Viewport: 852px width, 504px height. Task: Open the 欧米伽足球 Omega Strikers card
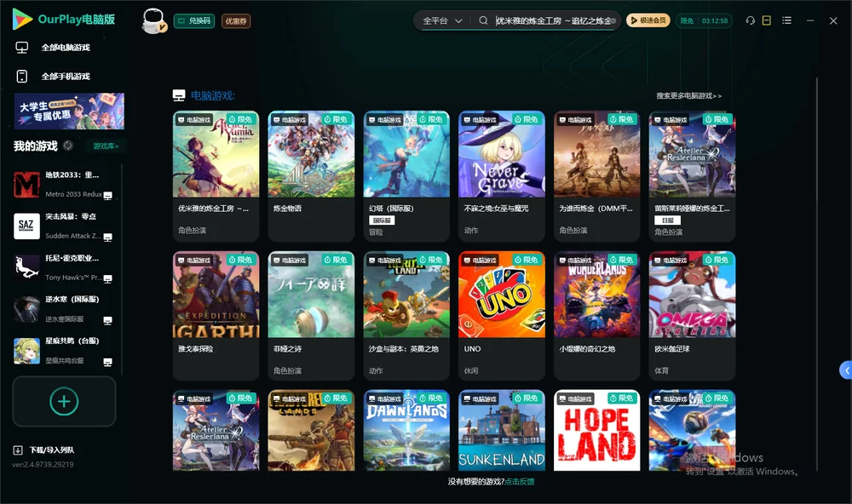point(692,316)
